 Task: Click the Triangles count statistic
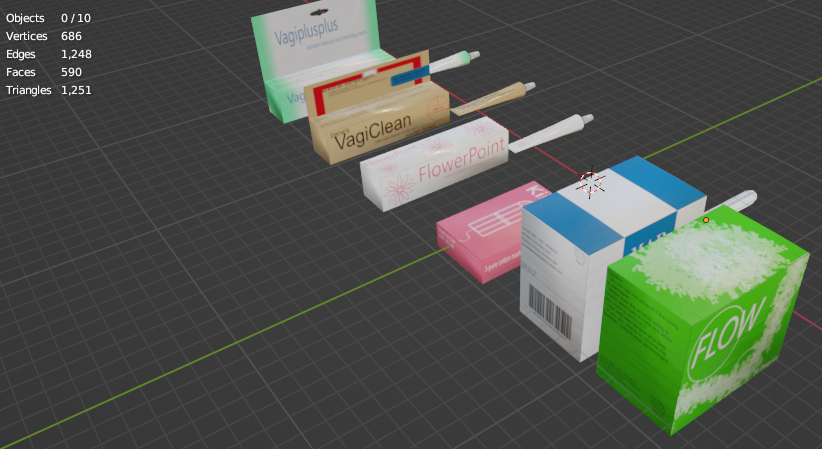49,90
